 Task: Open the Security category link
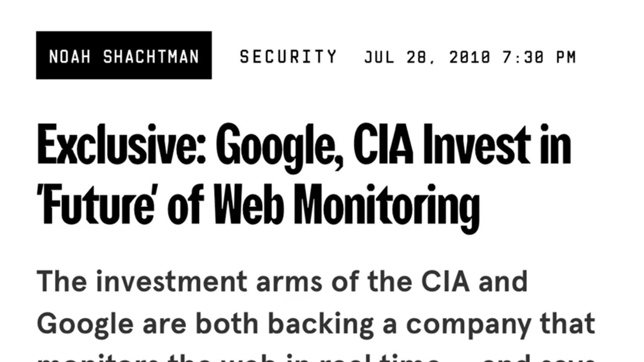pyautogui.click(x=288, y=57)
